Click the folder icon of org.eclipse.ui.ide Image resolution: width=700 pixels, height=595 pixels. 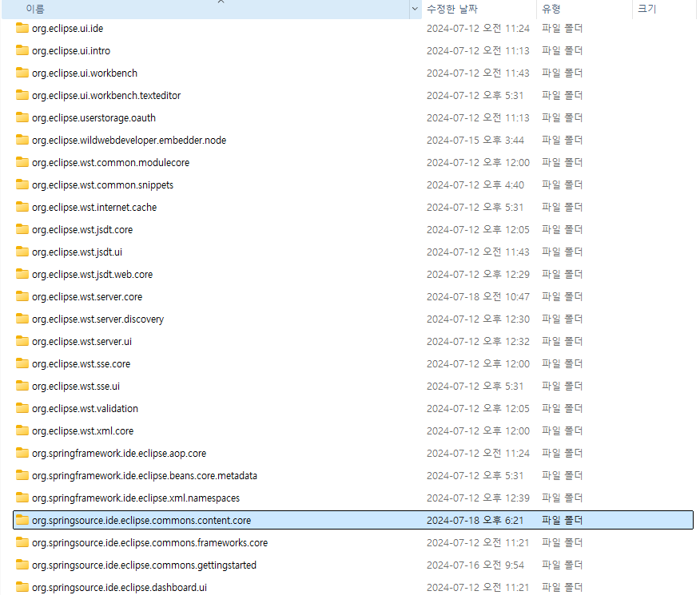point(22,28)
